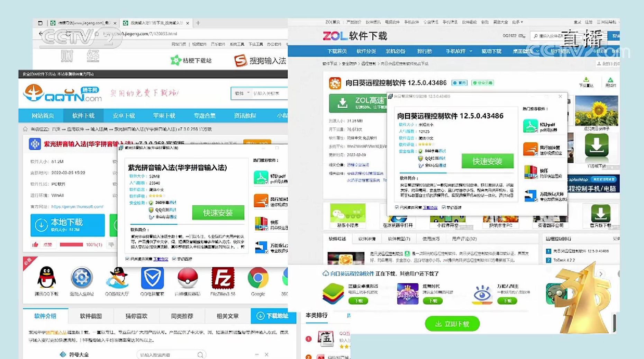Click the thumbs-down icon on QQTN page

pos(111,244)
